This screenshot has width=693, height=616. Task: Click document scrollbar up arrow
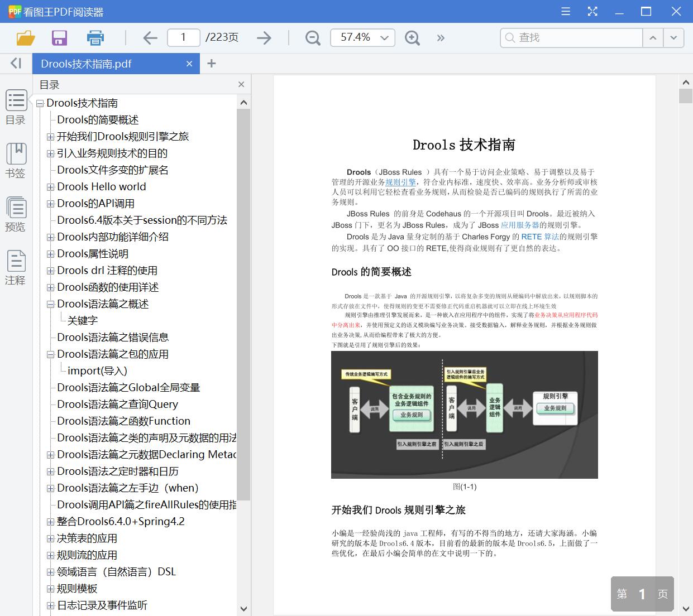686,82
